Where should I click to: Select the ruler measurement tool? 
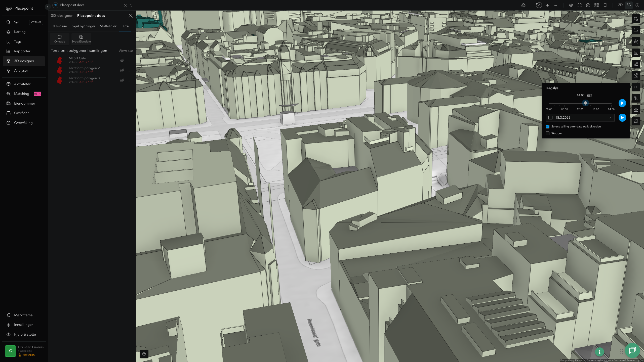click(x=636, y=30)
